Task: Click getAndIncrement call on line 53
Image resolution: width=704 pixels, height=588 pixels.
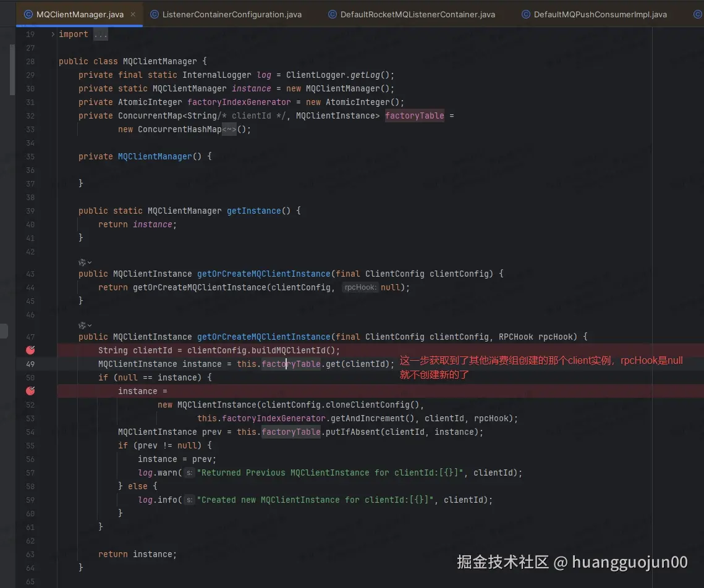Action: tap(368, 419)
